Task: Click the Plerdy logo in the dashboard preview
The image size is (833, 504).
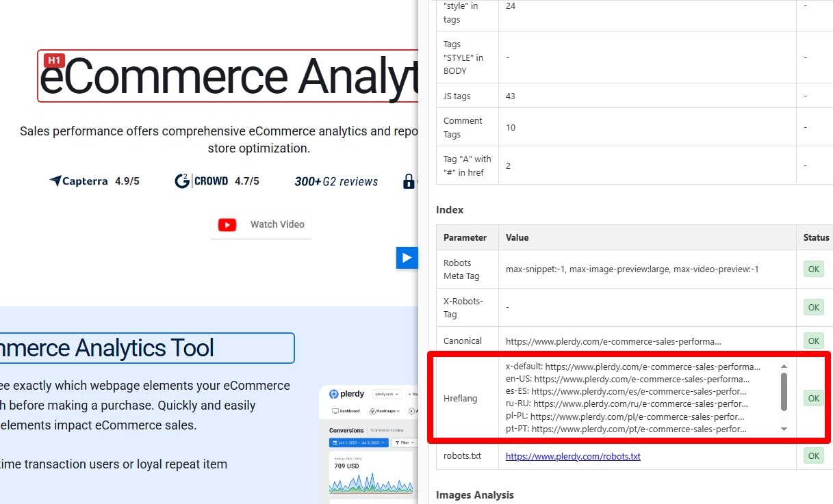Action: (334, 395)
